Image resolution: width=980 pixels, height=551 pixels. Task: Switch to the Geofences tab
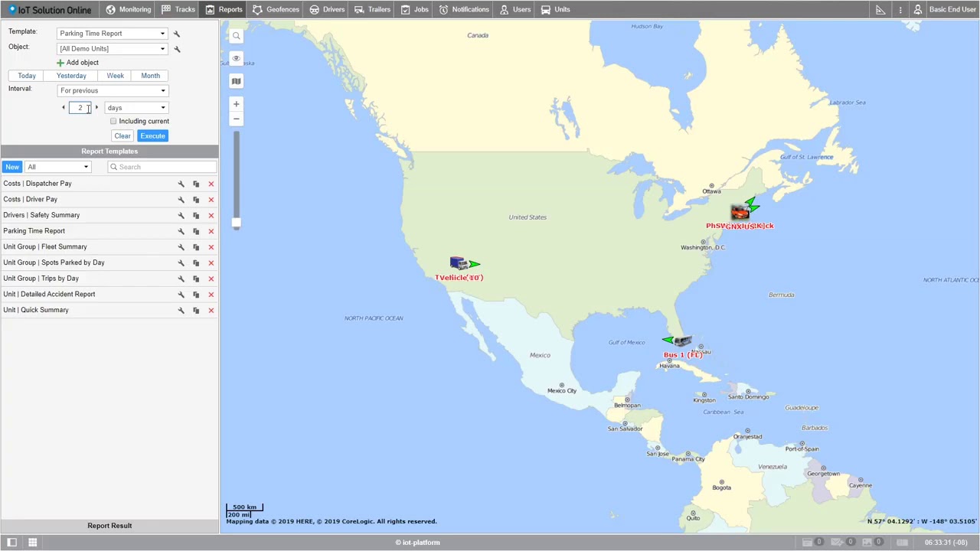276,9
